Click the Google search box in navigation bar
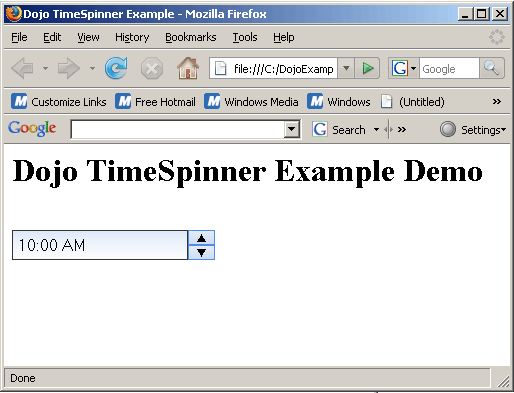 coord(449,69)
